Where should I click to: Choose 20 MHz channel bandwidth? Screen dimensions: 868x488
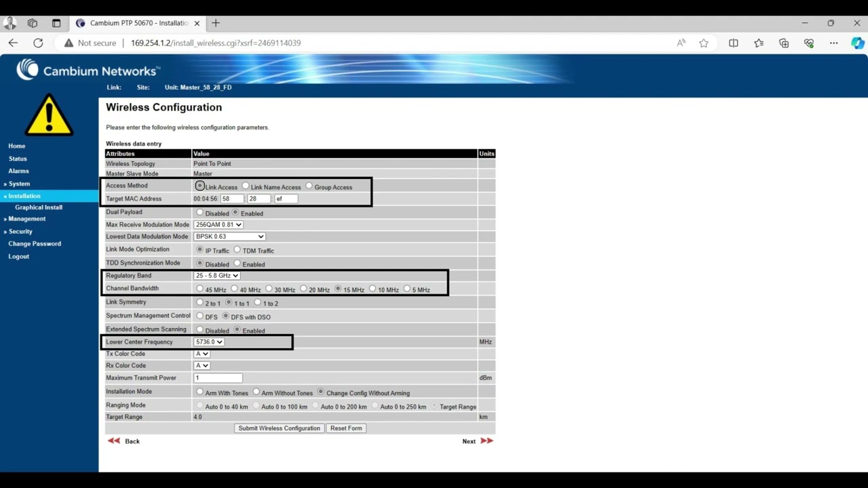coord(303,289)
